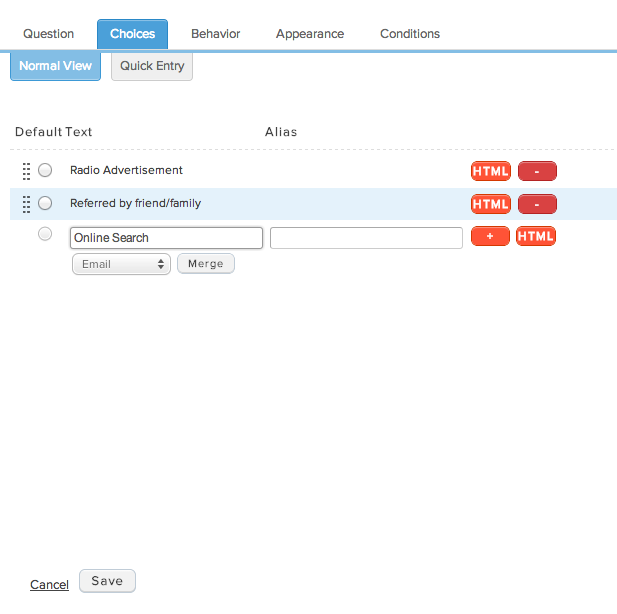Save the question choices

(x=107, y=581)
